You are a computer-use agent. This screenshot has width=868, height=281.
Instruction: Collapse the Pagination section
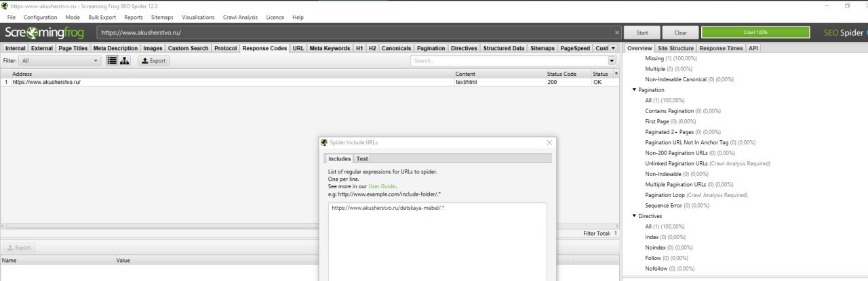pyautogui.click(x=635, y=89)
